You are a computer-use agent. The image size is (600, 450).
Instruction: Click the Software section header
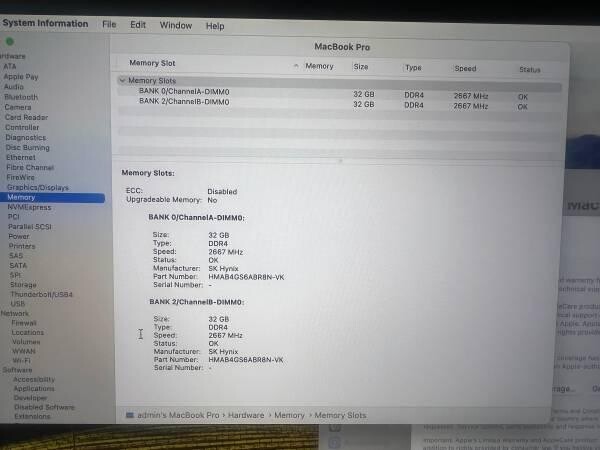tap(17, 370)
